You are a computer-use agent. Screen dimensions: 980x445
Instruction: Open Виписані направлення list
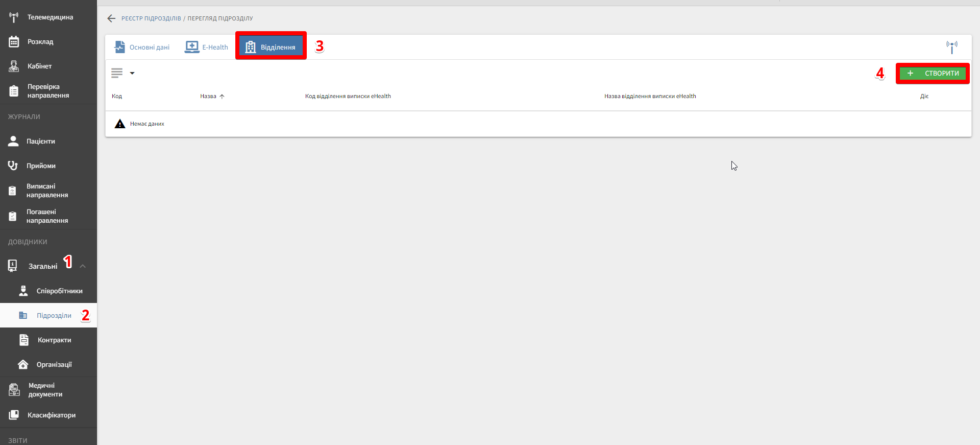pos(47,191)
